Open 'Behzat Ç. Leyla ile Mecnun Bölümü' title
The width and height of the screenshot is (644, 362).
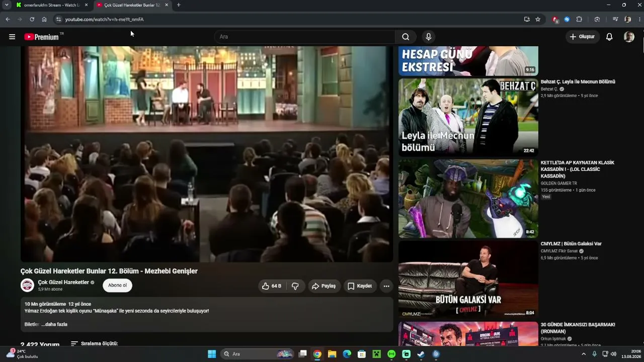click(x=578, y=82)
